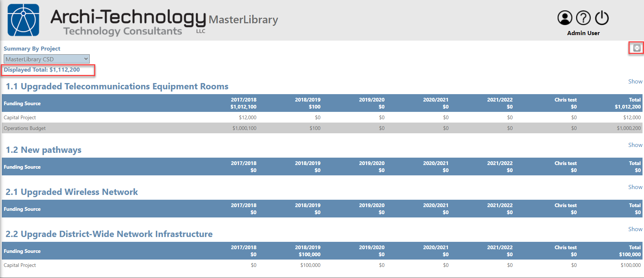Image resolution: width=644 pixels, height=278 pixels.
Task: Open the help question mark icon
Action: click(583, 18)
